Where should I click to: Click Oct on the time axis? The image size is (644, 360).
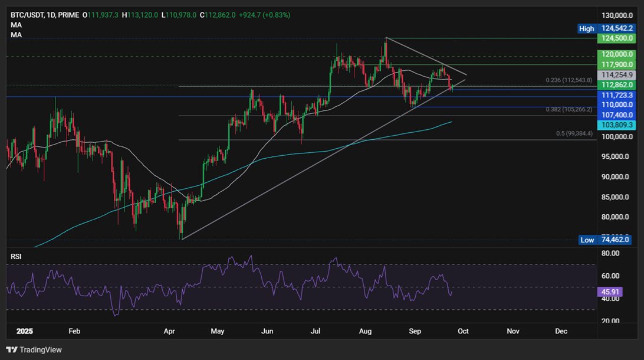pos(463,332)
